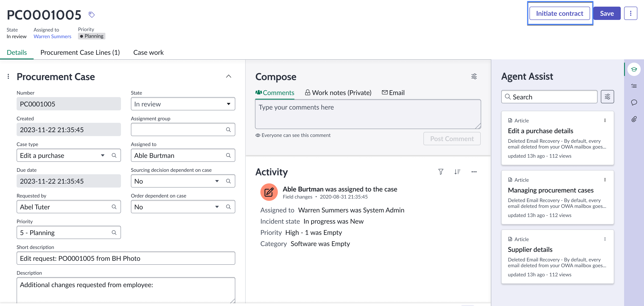This screenshot has width=644, height=306.
Task: Click the Order dependent on case search icon
Action: click(x=228, y=207)
